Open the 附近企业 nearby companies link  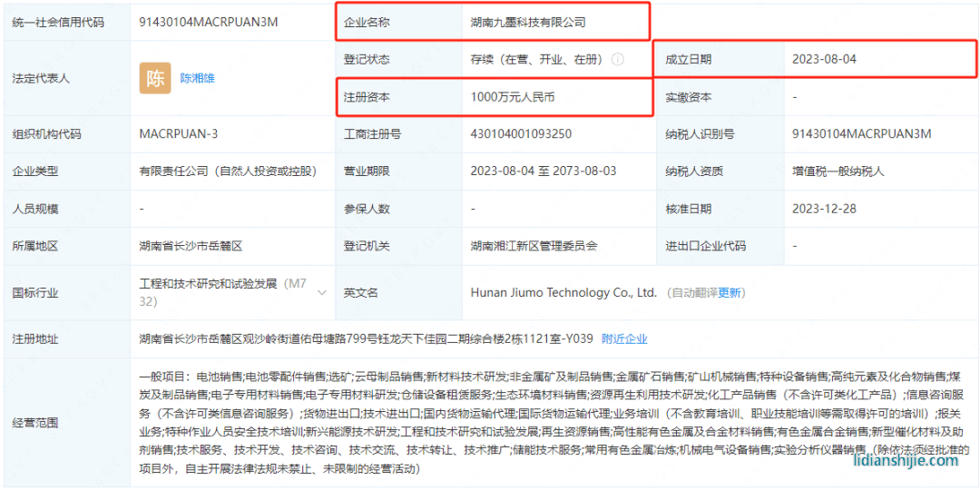click(624, 338)
